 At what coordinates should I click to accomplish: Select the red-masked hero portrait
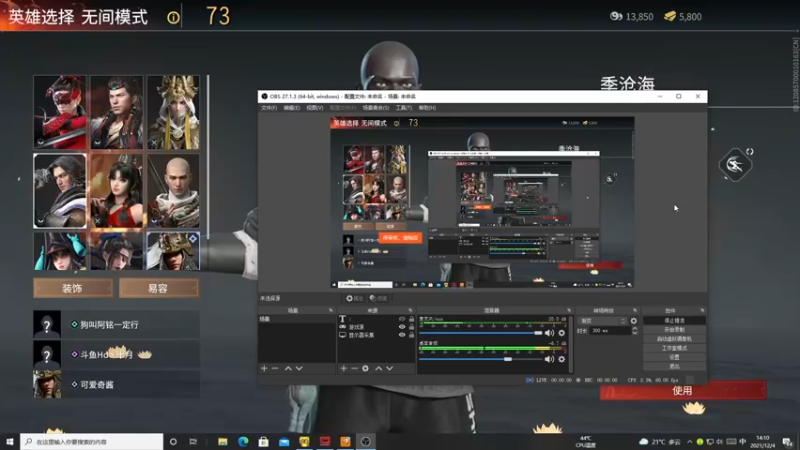coord(60,112)
